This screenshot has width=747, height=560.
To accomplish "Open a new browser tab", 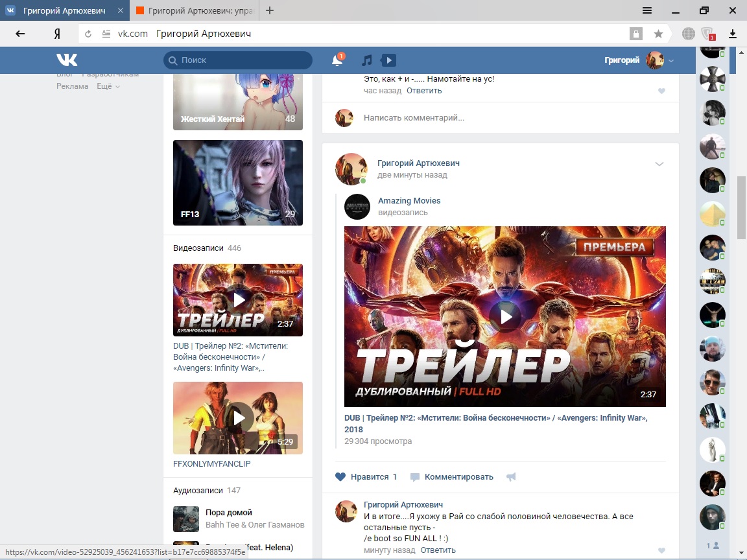I will pyautogui.click(x=270, y=10).
